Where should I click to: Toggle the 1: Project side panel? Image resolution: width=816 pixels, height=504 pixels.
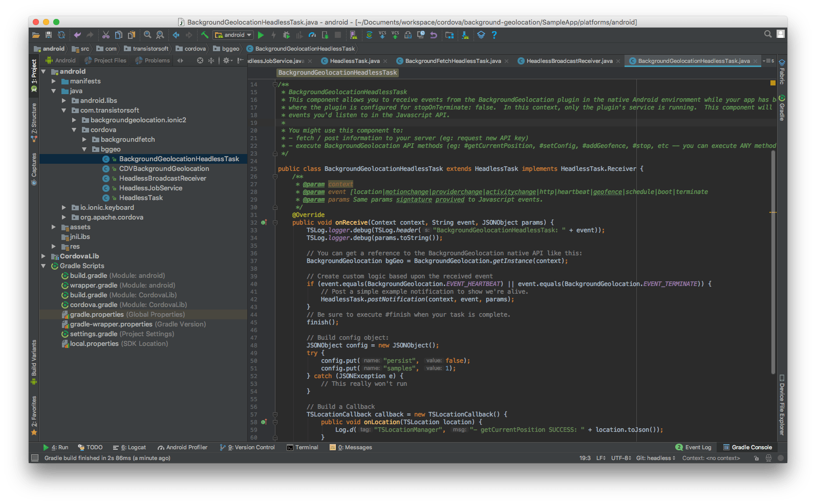34,75
